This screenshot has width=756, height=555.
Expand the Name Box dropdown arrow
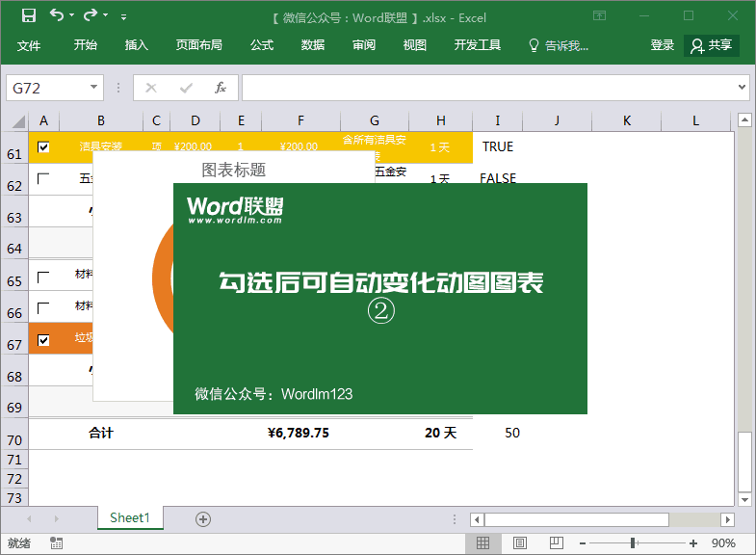[x=94, y=88]
